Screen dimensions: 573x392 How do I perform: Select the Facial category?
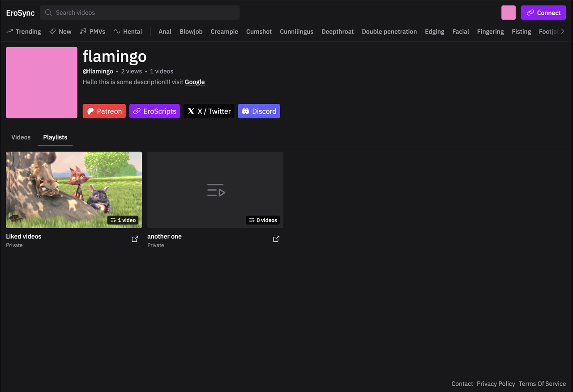(x=461, y=31)
